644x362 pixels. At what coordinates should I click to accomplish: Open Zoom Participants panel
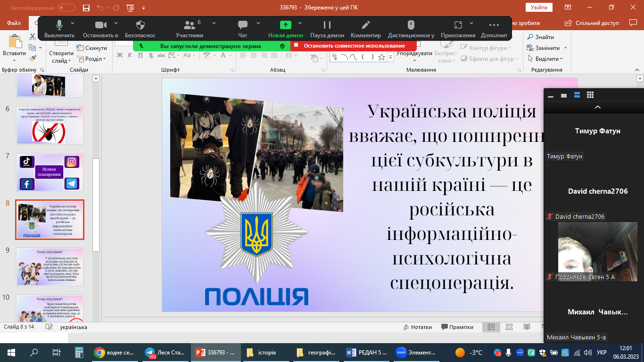tap(190, 29)
